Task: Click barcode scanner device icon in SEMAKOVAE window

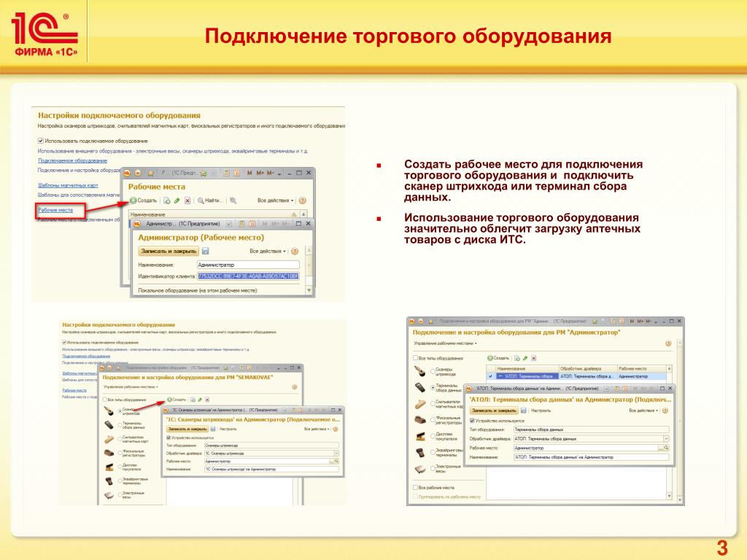Action: tap(109, 411)
